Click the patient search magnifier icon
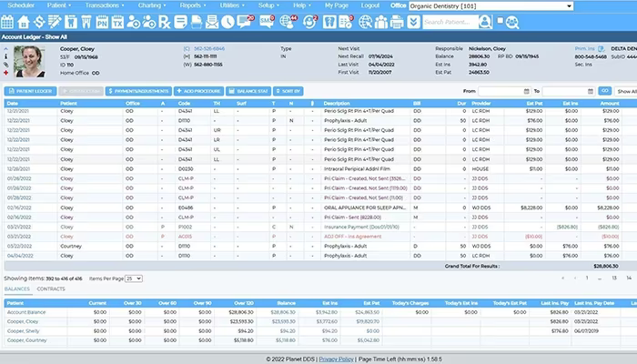This screenshot has height=364, width=637. (x=485, y=22)
